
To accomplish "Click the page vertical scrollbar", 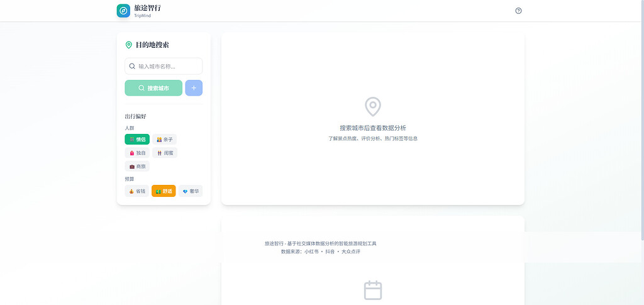I will coord(642,120).
